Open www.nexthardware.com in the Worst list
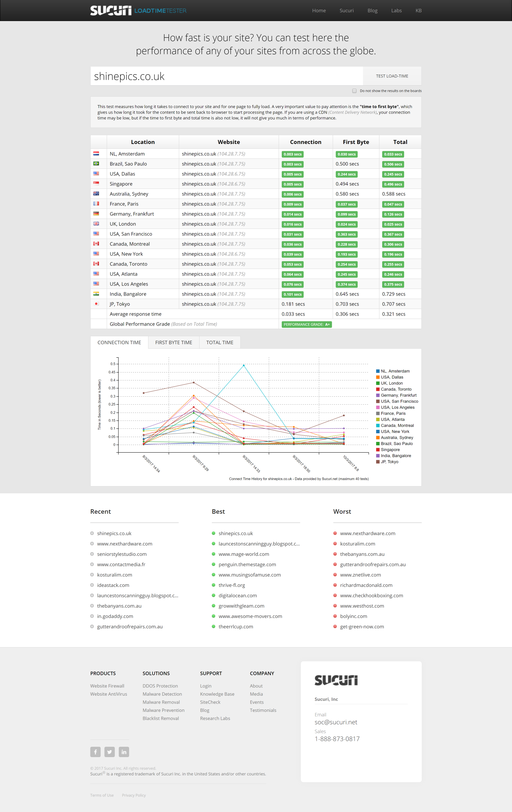Image resolution: width=512 pixels, height=812 pixels. tap(368, 533)
